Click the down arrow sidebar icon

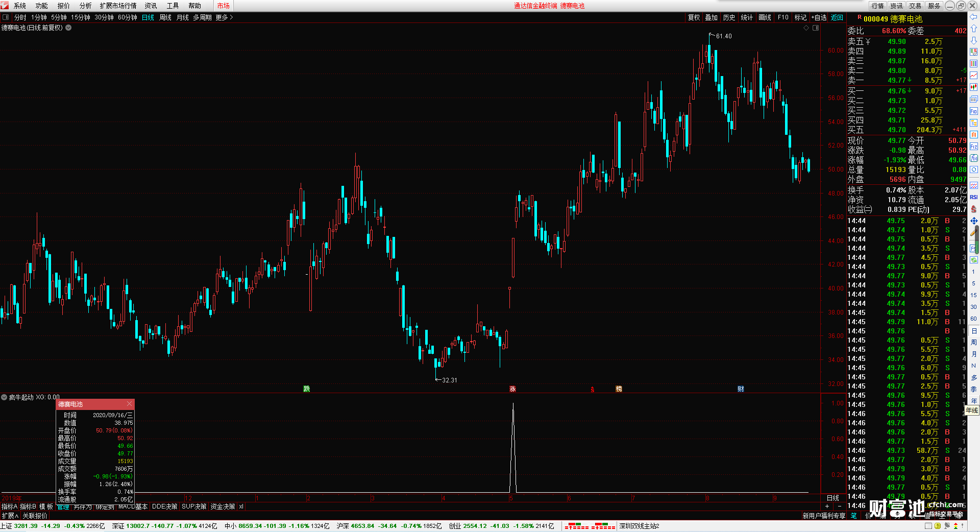click(974, 40)
